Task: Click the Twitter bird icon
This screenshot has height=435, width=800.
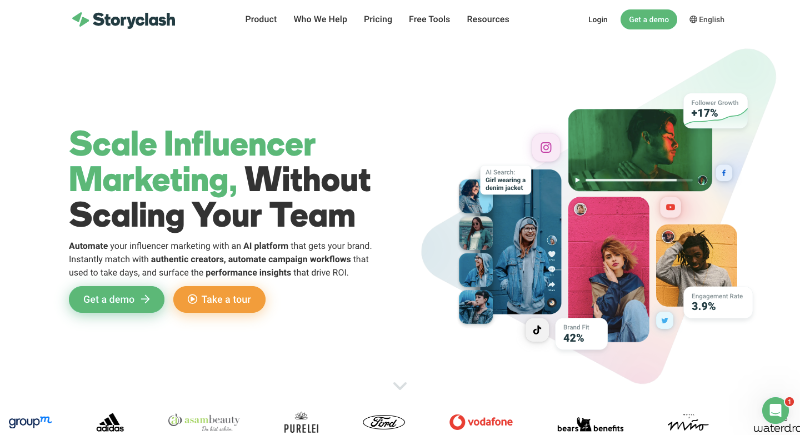Action: 664,320
